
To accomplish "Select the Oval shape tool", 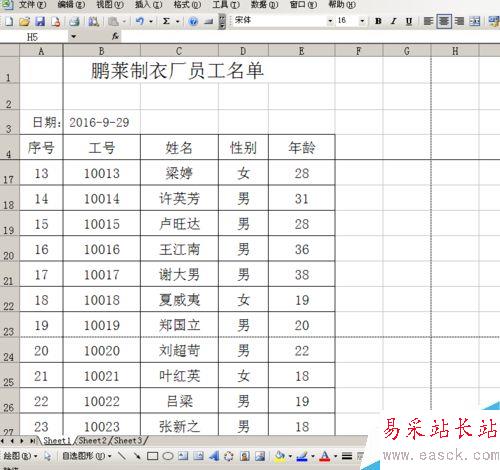I will point(168,456).
